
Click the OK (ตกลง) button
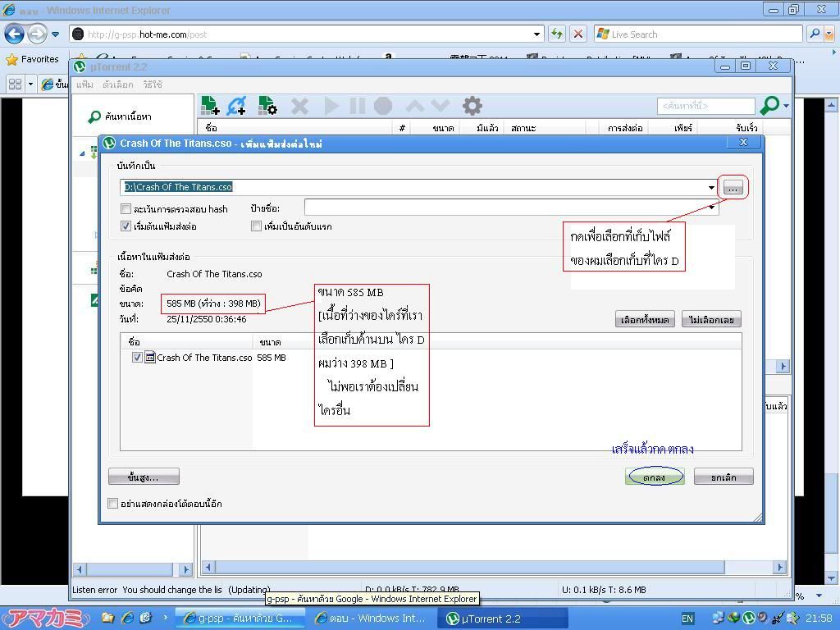[655, 477]
